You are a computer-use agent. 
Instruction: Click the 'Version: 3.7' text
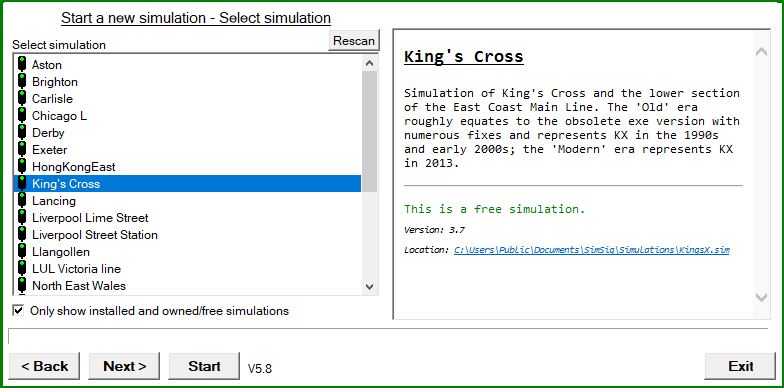(434, 230)
